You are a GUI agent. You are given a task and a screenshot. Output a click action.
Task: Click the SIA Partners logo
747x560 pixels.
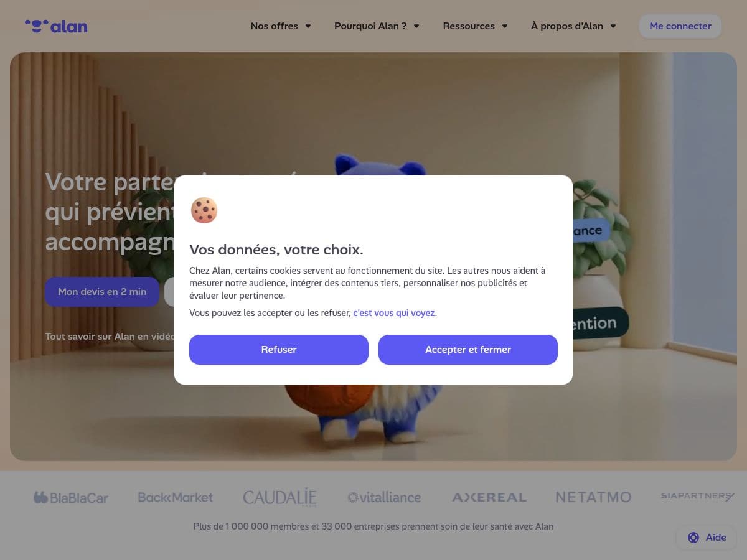pyautogui.click(x=698, y=496)
